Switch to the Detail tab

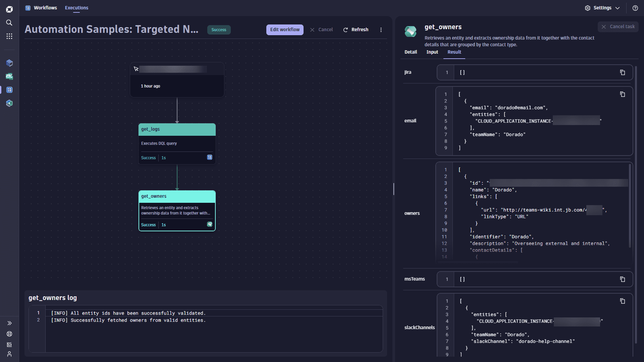[x=411, y=52]
